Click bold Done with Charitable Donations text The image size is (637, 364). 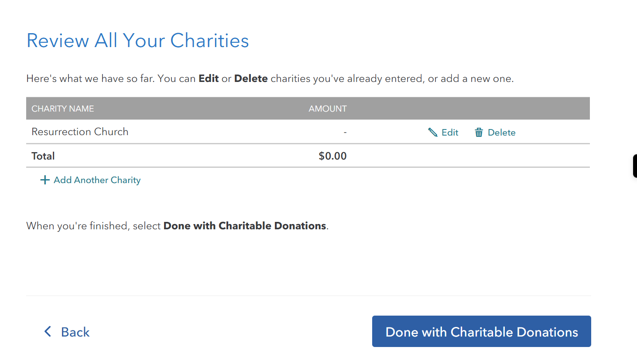point(245,226)
